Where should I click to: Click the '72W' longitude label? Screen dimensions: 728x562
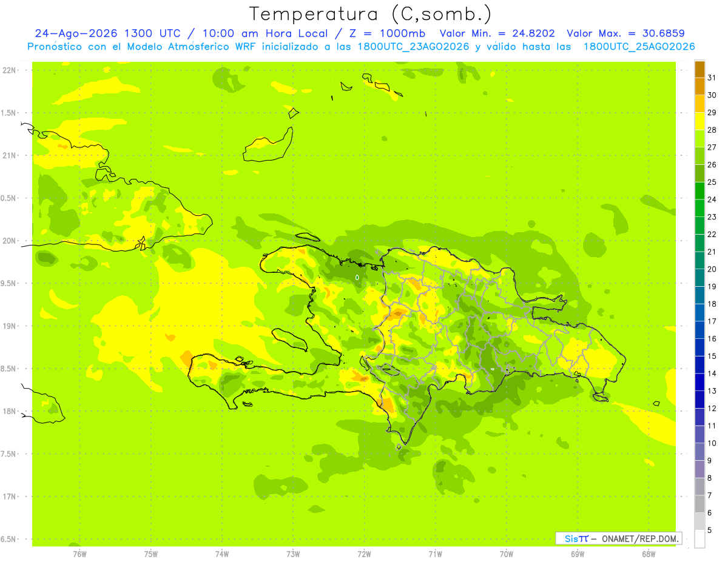(365, 554)
